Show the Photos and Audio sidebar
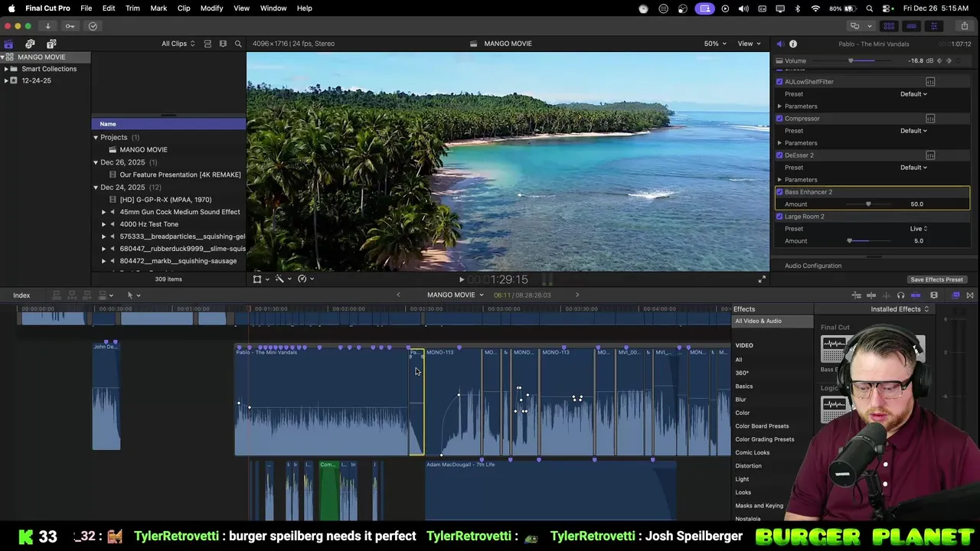Screen dimensions: 980x551 [x=30, y=44]
